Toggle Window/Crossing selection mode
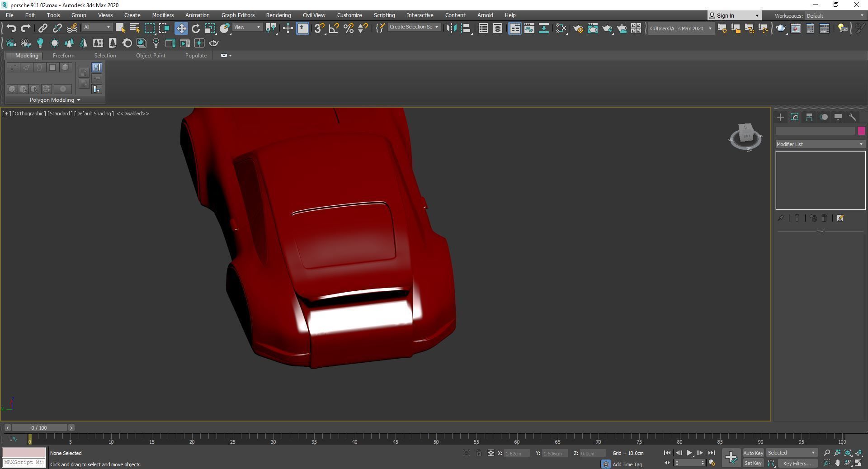Image resolution: width=868 pixels, height=469 pixels. [x=164, y=28]
